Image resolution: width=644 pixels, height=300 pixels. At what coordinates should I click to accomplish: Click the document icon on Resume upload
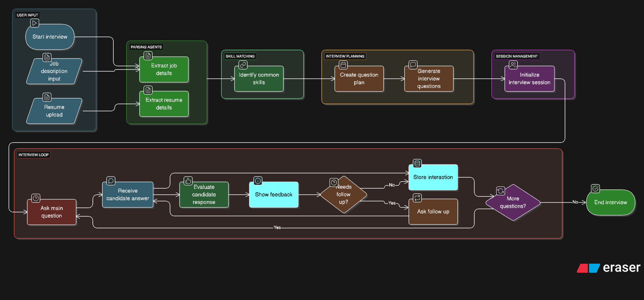tap(47, 97)
